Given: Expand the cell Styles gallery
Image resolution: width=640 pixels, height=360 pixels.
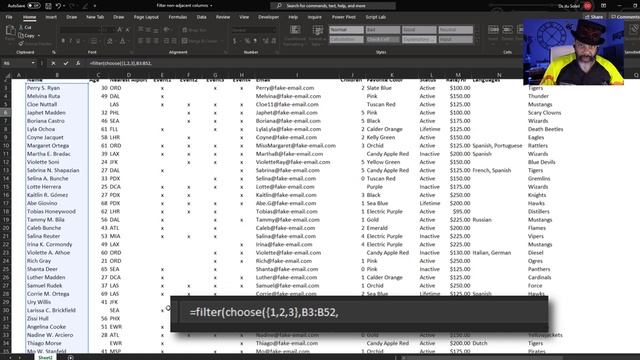Looking at the screenshot, I should point(476,41).
